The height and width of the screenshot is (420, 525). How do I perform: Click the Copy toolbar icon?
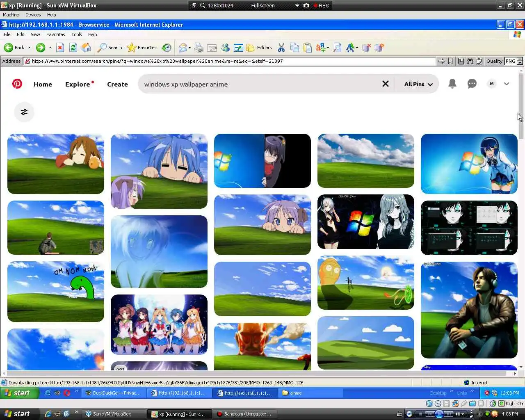[294, 48]
